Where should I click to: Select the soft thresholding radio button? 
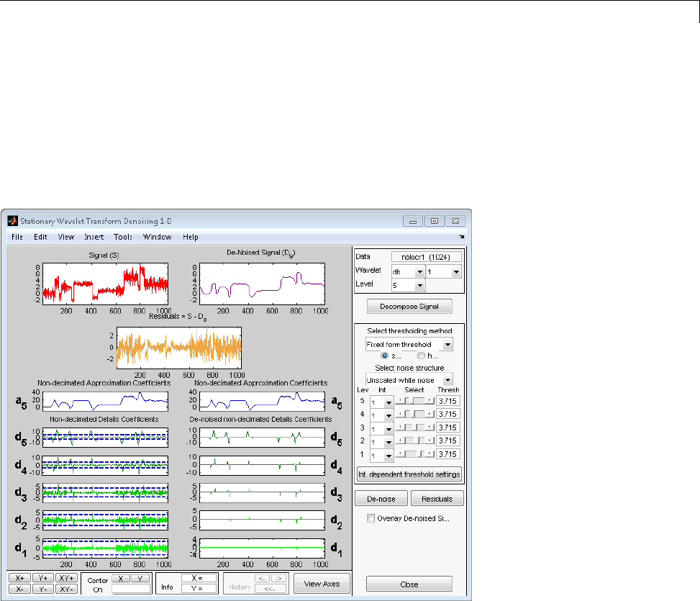[383, 356]
